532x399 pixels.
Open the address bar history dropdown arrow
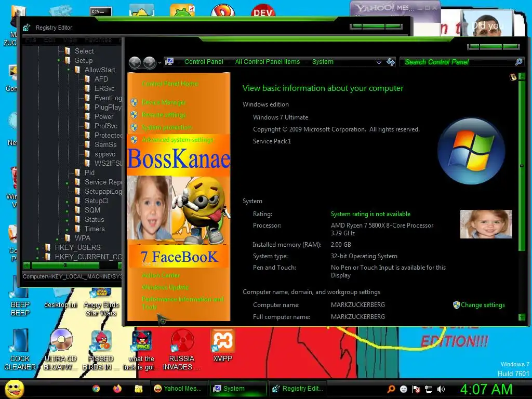379,62
